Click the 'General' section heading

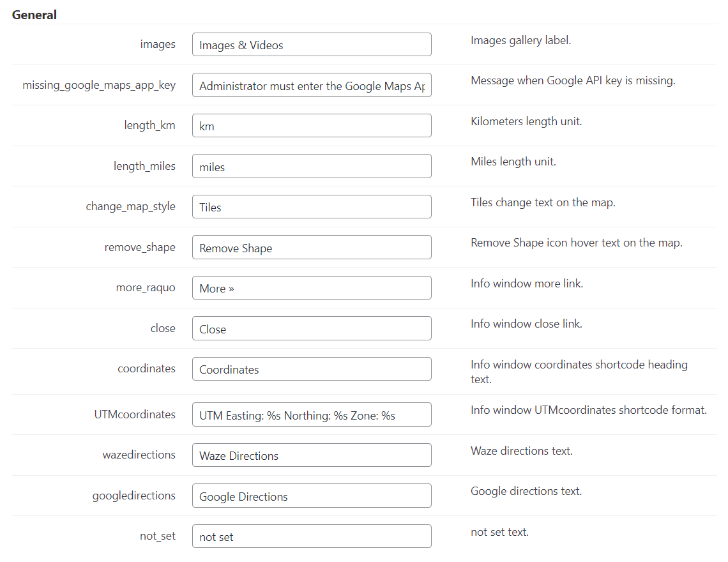click(34, 14)
